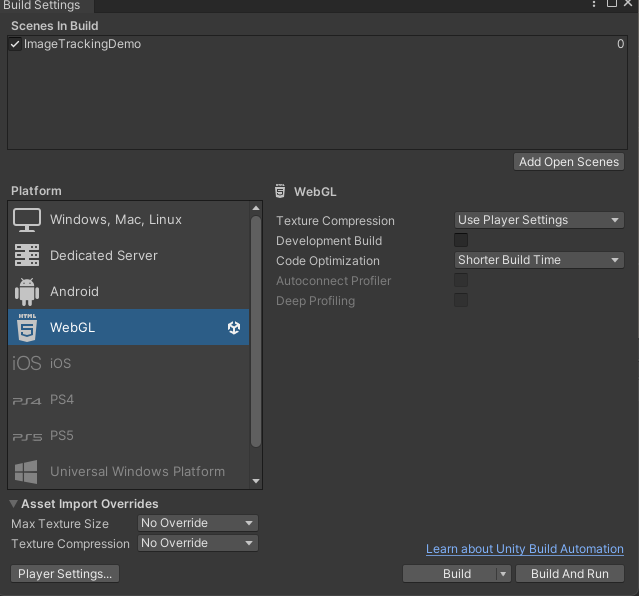Click the Add Open Scenes button
This screenshot has width=639, height=596.
[x=569, y=162]
